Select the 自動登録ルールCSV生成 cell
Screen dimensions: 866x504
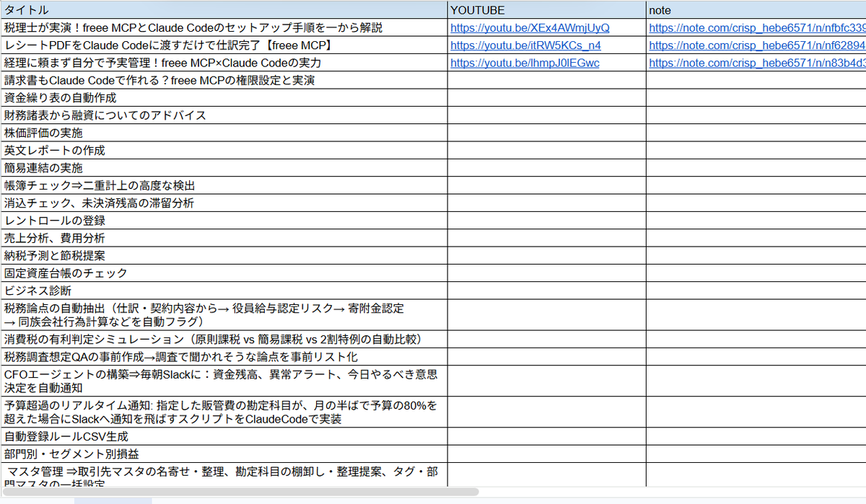(224, 437)
